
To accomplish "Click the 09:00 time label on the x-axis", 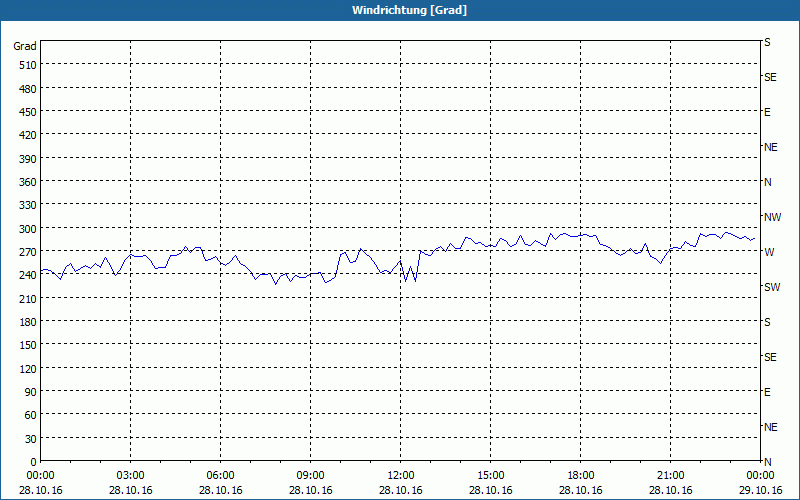I will (x=310, y=476).
